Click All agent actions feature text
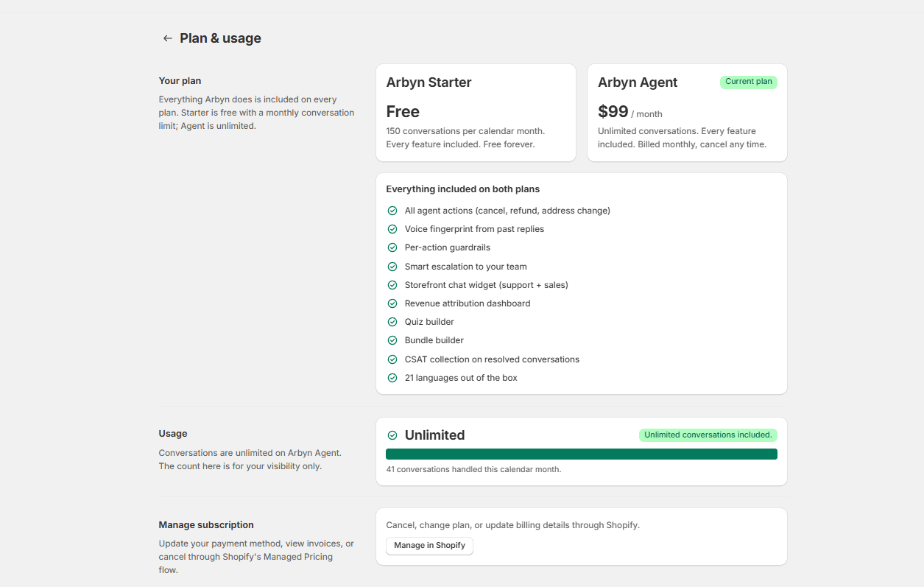The width and height of the screenshot is (924, 587). 507,211
